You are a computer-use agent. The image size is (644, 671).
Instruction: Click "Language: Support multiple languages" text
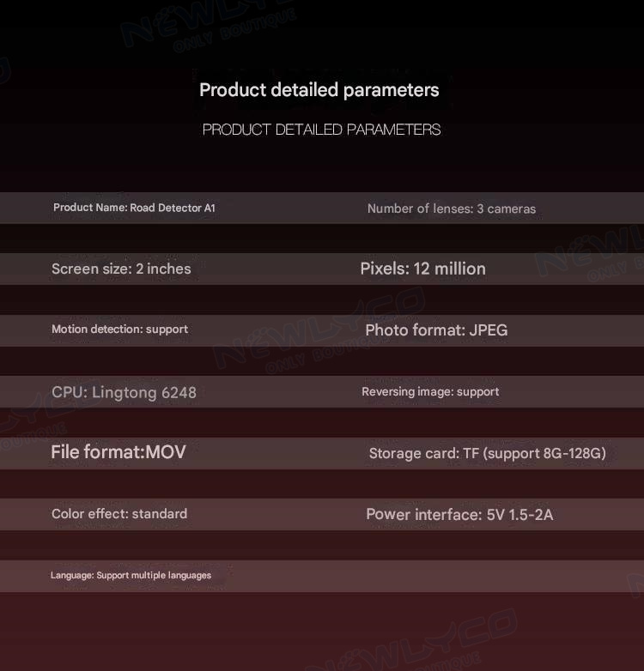[x=131, y=575]
